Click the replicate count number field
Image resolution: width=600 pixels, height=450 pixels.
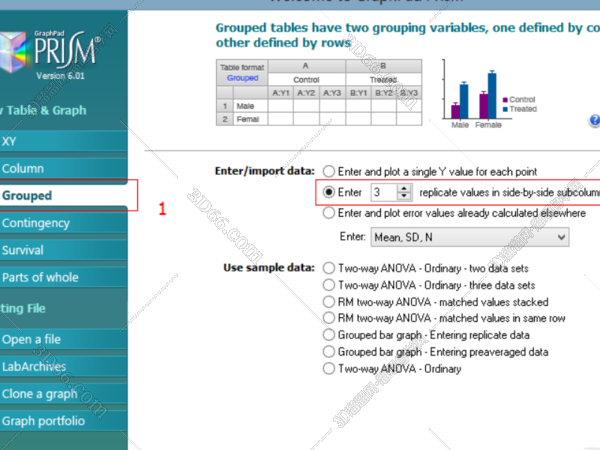click(381, 192)
